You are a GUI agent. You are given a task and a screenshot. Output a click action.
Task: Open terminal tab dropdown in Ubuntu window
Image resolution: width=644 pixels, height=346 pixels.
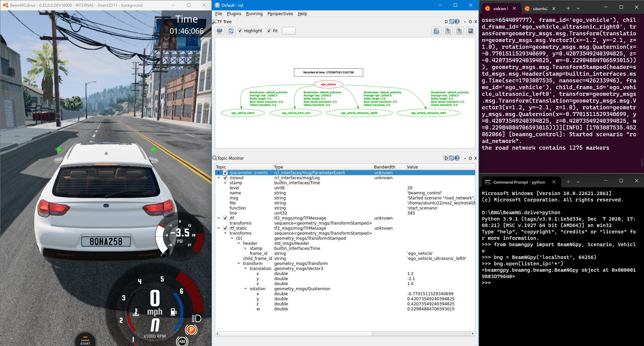click(578, 8)
